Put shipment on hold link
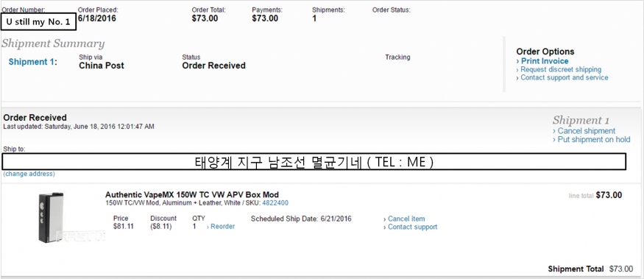644x279 pixels. point(592,140)
